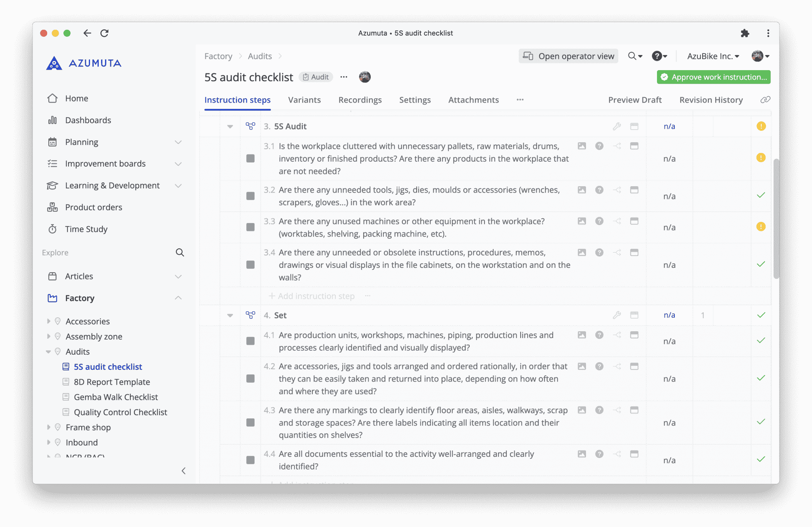Click the copy link icon beside Revision History
812x527 pixels.
[x=765, y=100]
